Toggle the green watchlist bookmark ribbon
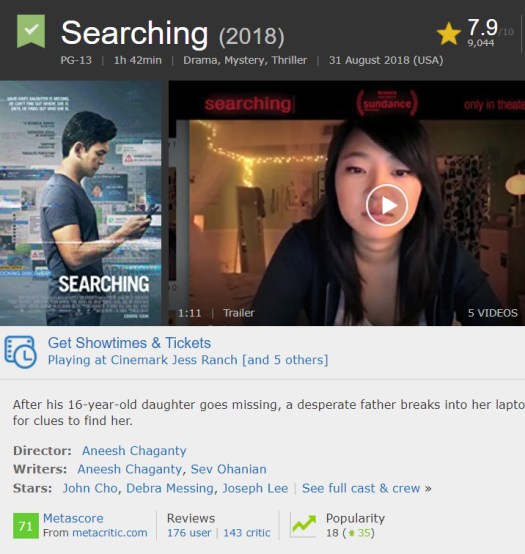Image resolution: width=525 pixels, height=554 pixels. coord(31,31)
